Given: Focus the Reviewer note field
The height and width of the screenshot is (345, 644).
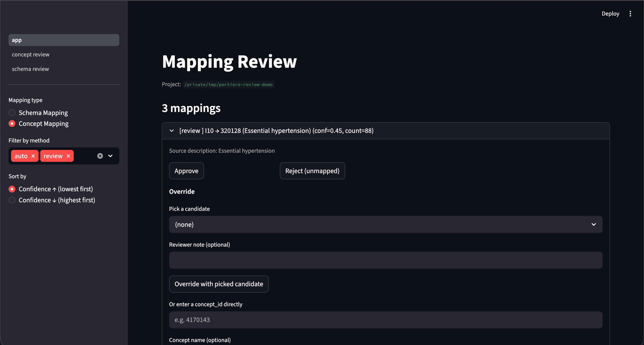Looking at the screenshot, I should coord(386,260).
